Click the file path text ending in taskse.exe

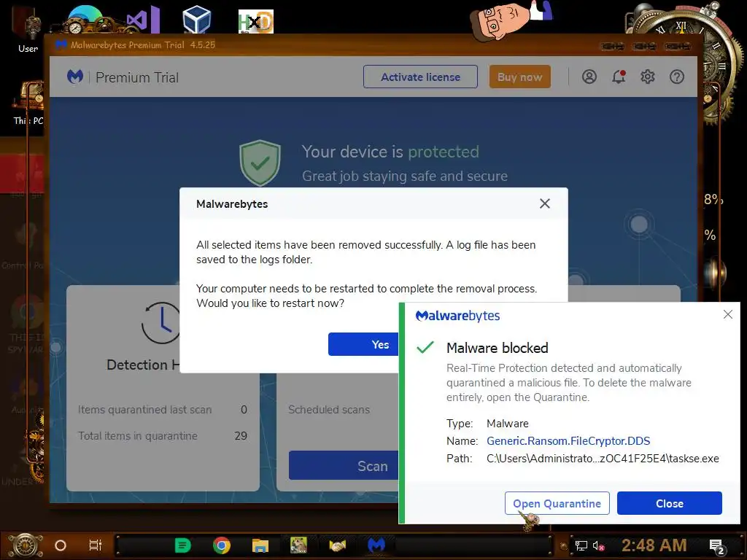pos(603,459)
